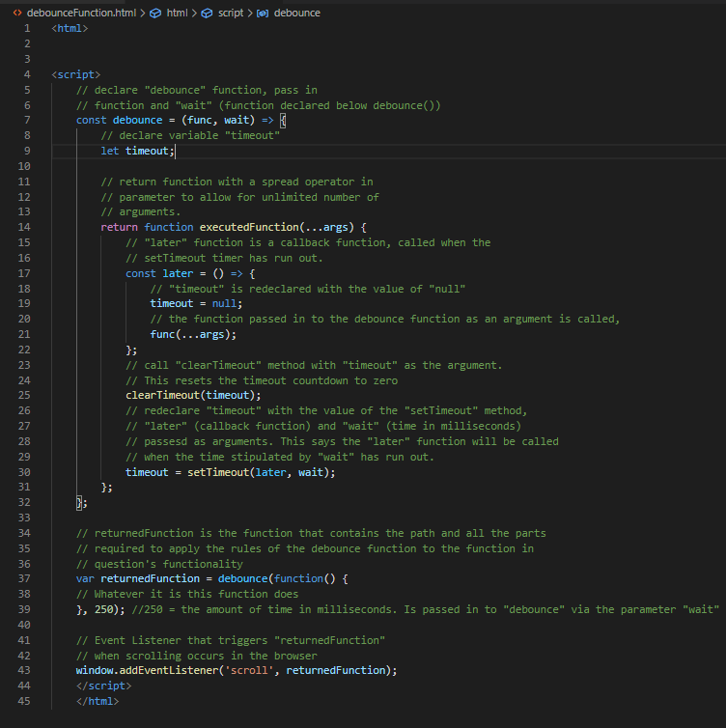Click highlighted opening brace on line 7
The height and width of the screenshot is (728, 726).
[283, 121]
